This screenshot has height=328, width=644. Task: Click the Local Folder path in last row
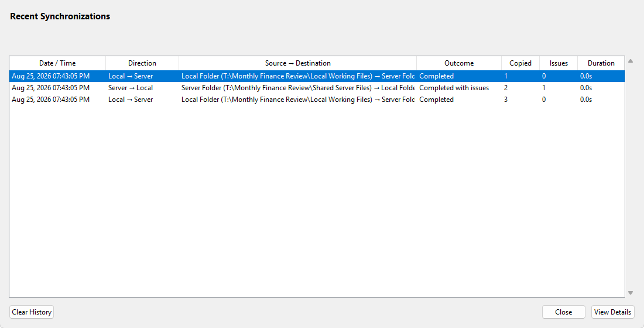click(298, 100)
